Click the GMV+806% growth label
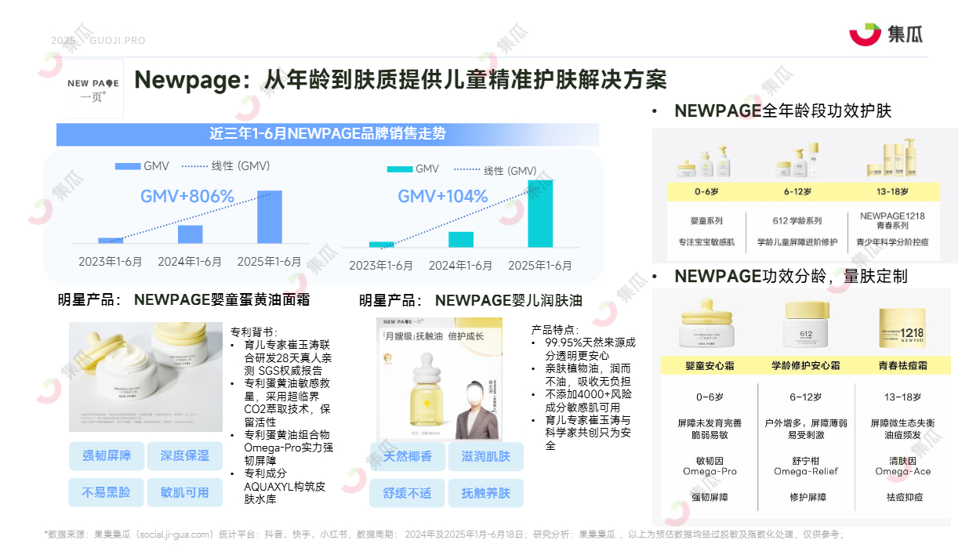This screenshot has width=980, height=551. click(187, 197)
